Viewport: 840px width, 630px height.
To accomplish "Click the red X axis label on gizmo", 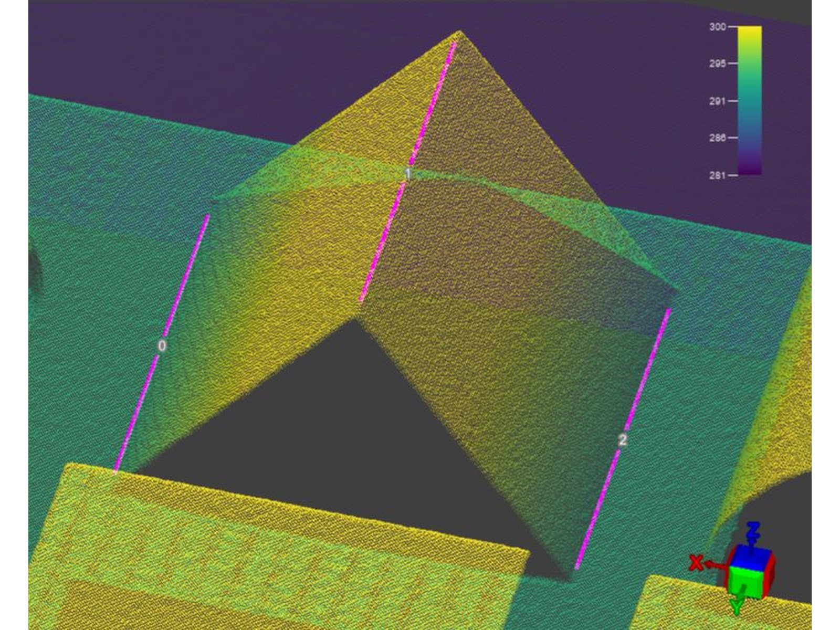I will [x=696, y=563].
